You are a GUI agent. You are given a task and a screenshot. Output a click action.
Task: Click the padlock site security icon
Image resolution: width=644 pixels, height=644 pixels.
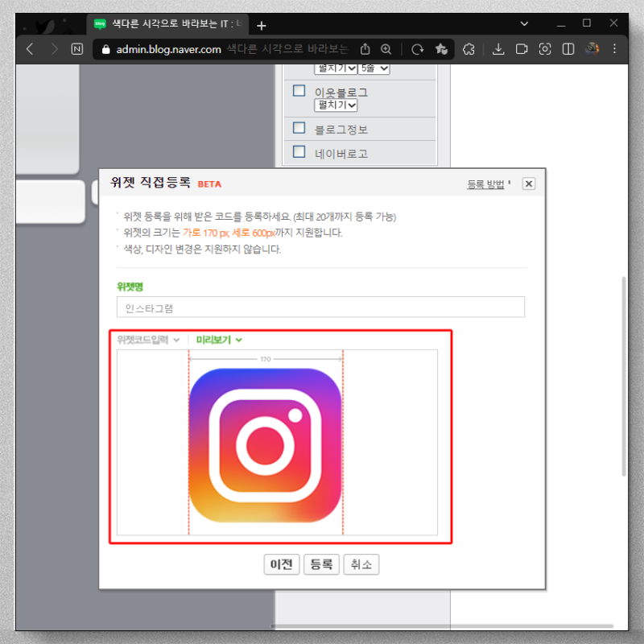(x=106, y=50)
